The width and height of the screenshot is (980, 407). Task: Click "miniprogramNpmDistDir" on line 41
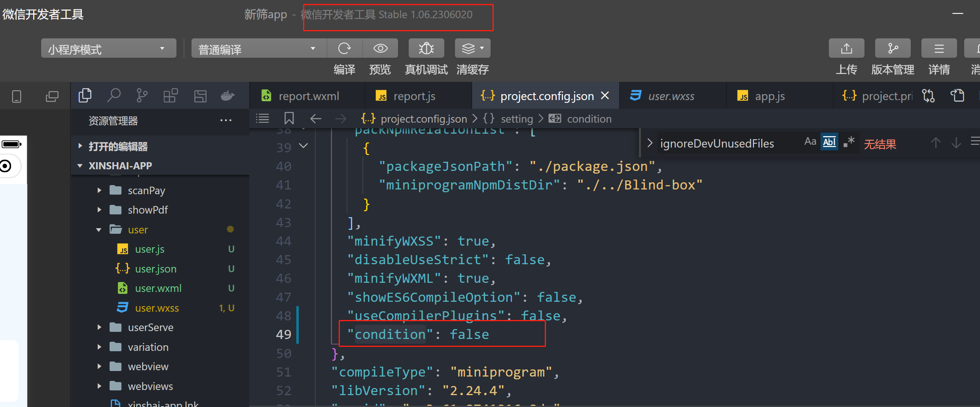[469, 185]
